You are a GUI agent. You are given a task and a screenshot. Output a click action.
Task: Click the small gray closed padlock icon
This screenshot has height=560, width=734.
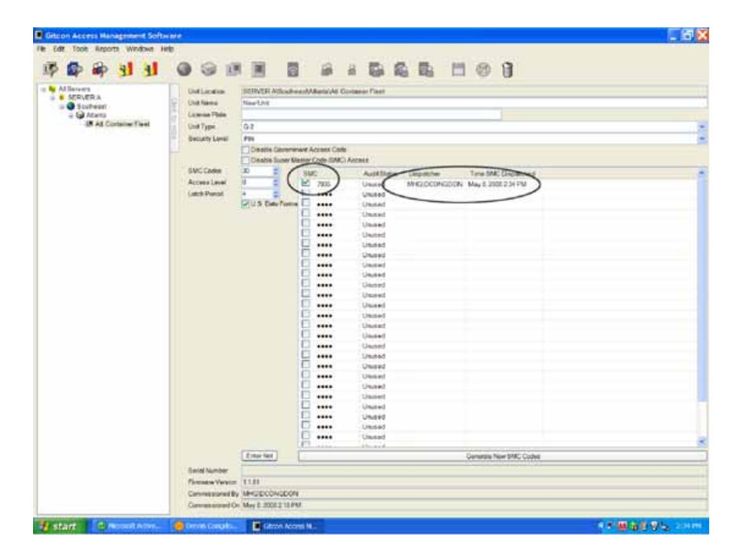click(x=351, y=70)
